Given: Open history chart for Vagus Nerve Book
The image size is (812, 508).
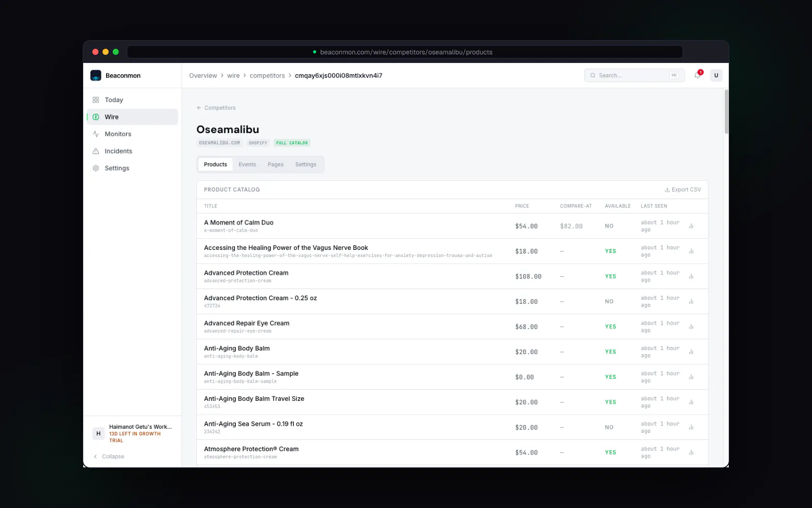Looking at the screenshot, I should tap(691, 251).
